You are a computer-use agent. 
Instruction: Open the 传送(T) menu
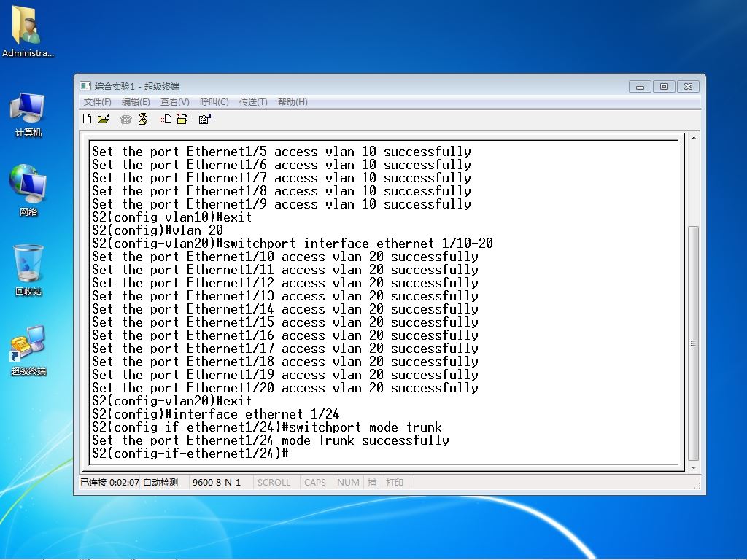coord(253,102)
